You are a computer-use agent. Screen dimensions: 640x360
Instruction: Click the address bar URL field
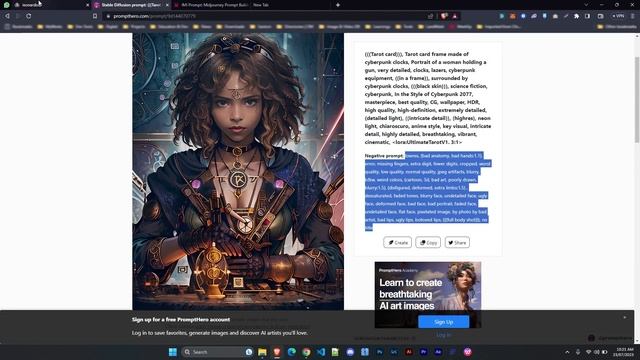click(x=265, y=16)
